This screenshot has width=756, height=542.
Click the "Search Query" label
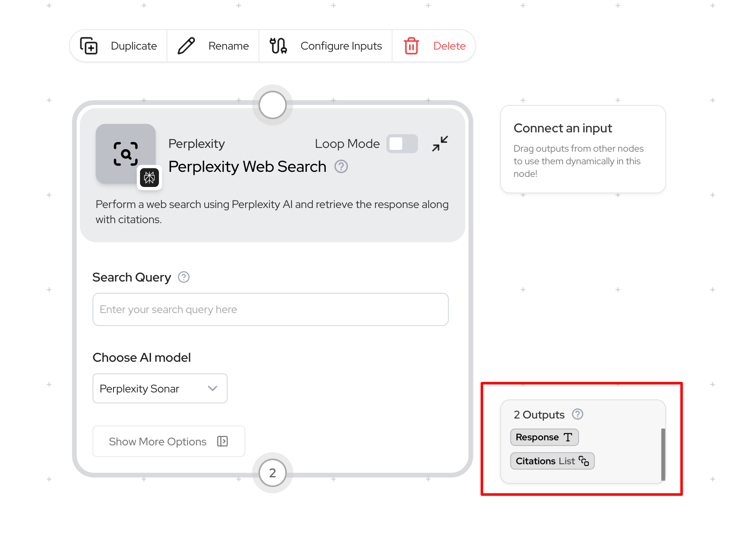132,277
